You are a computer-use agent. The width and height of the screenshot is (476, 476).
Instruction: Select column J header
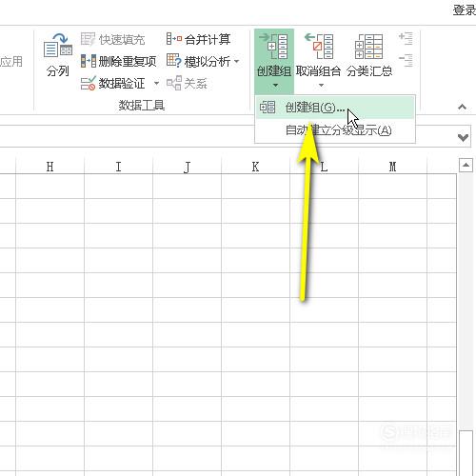[188, 167]
